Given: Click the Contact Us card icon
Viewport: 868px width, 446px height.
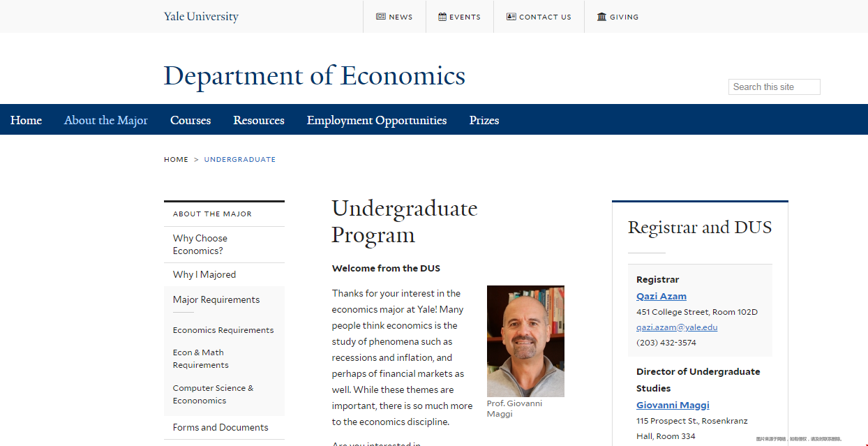Looking at the screenshot, I should point(511,17).
